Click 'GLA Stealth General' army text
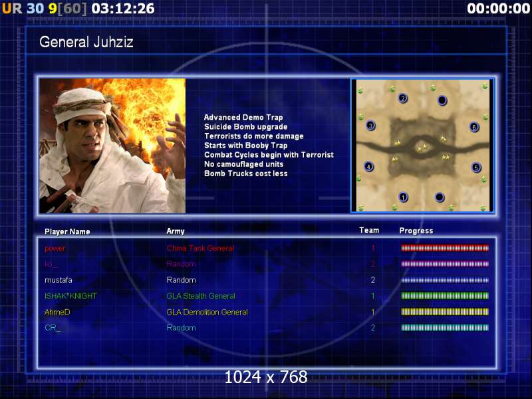The image size is (532, 399). pyautogui.click(x=201, y=296)
